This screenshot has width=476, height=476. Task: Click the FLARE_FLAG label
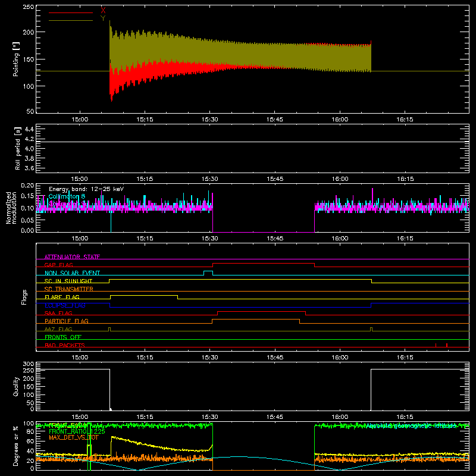(62, 297)
